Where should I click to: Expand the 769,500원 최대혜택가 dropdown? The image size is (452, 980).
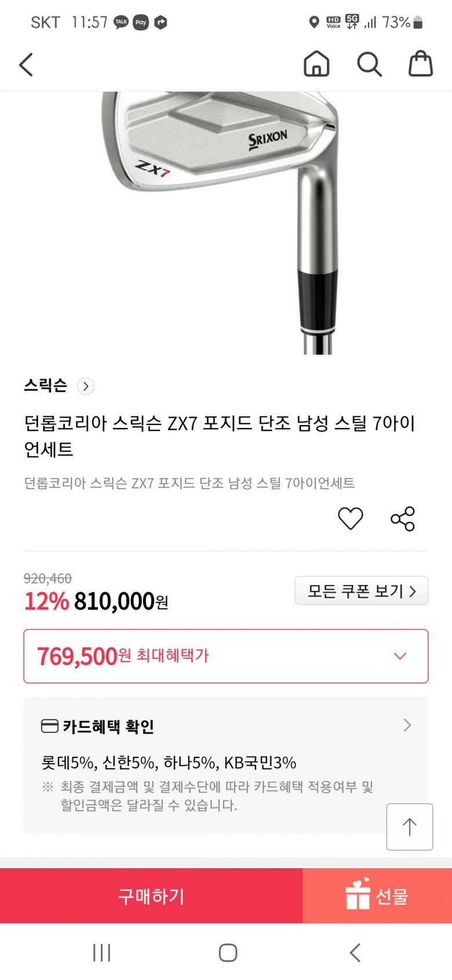pos(400,656)
